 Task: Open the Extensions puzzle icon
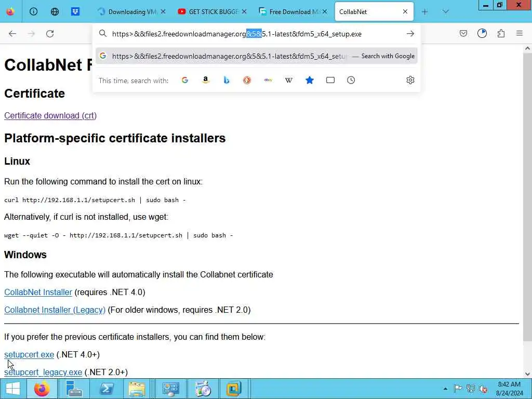click(501, 33)
